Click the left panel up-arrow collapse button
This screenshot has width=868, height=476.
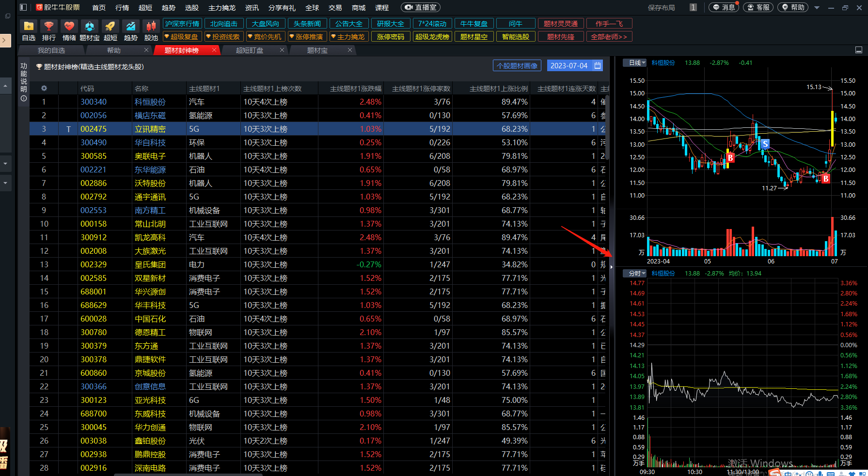point(5,86)
